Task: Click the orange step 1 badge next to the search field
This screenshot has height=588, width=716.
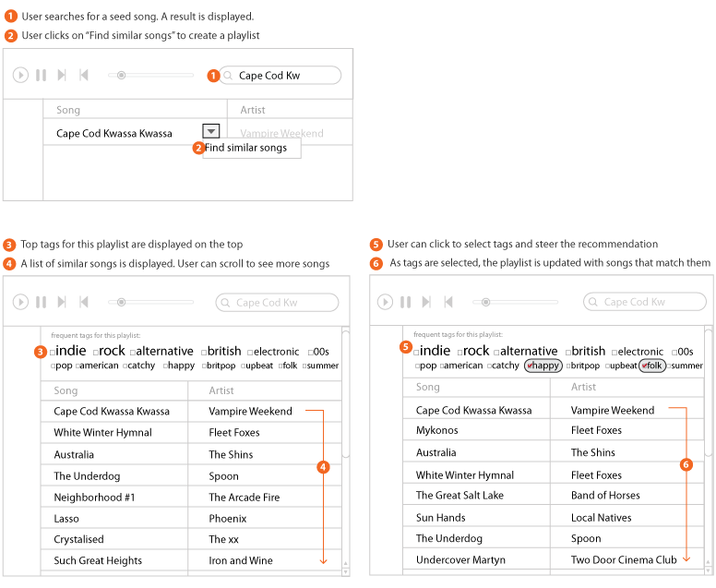Action: click(213, 76)
